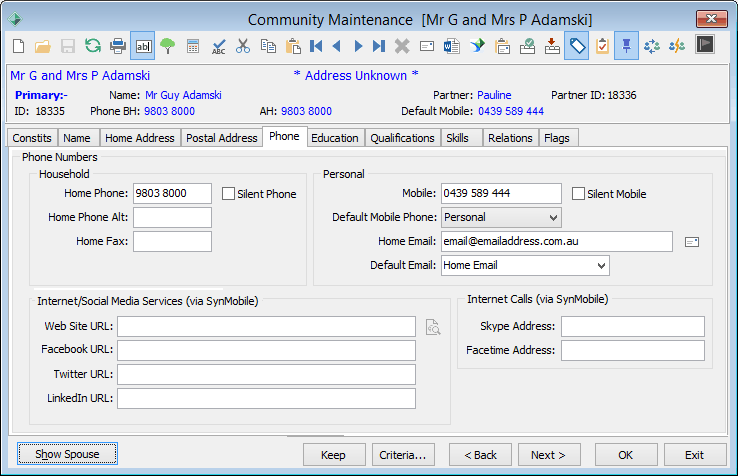Image resolution: width=738 pixels, height=476 pixels.
Task: Open the Home Address tab
Action: [x=140, y=138]
